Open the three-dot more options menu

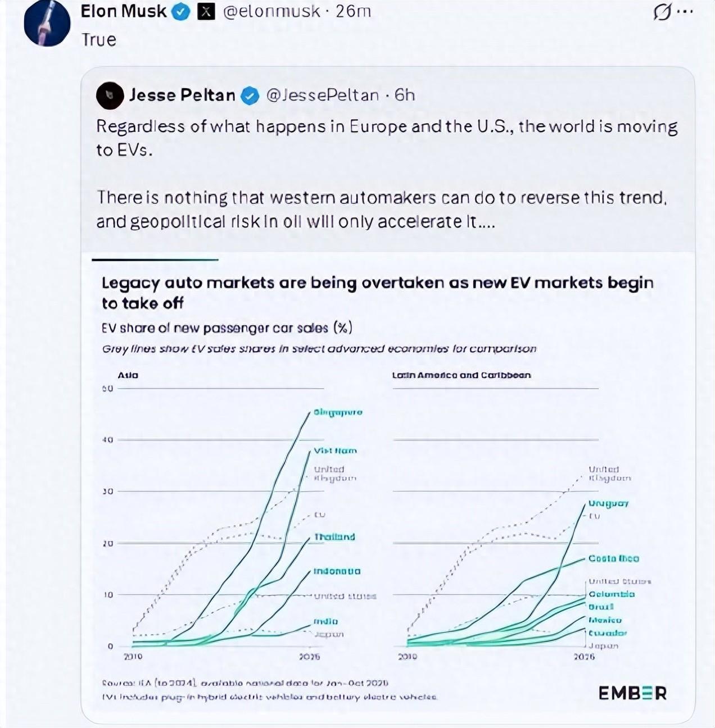685,12
